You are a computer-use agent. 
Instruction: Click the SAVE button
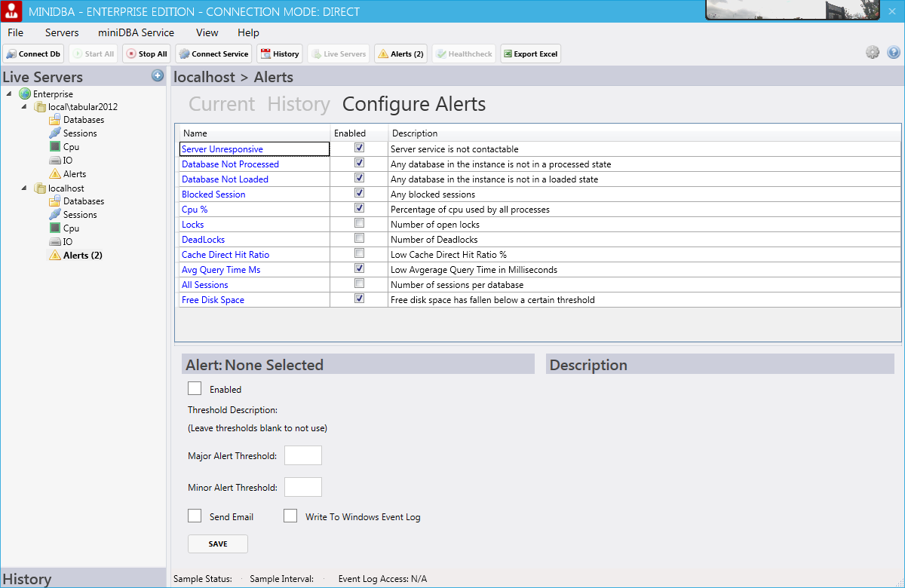pyautogui.click(x=218, y=544)
